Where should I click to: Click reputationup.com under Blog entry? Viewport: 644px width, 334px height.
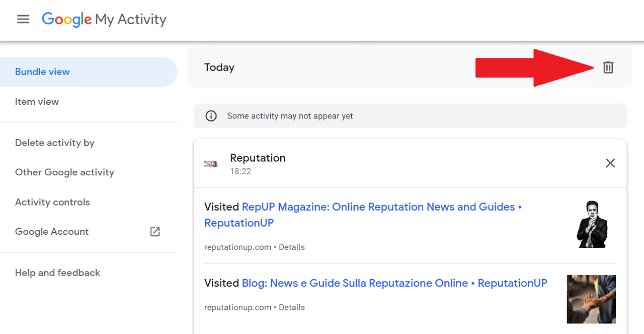pyautogui.click(x=237, y=307)
